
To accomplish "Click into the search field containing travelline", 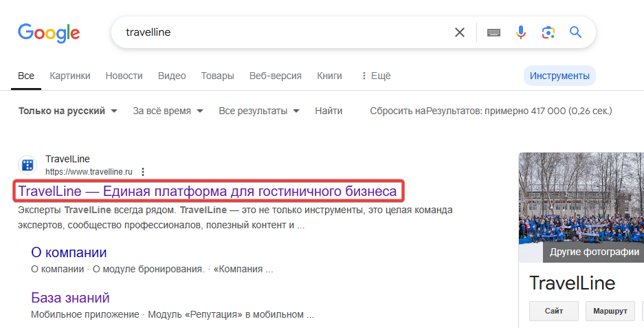I will (x=283, y=32).
